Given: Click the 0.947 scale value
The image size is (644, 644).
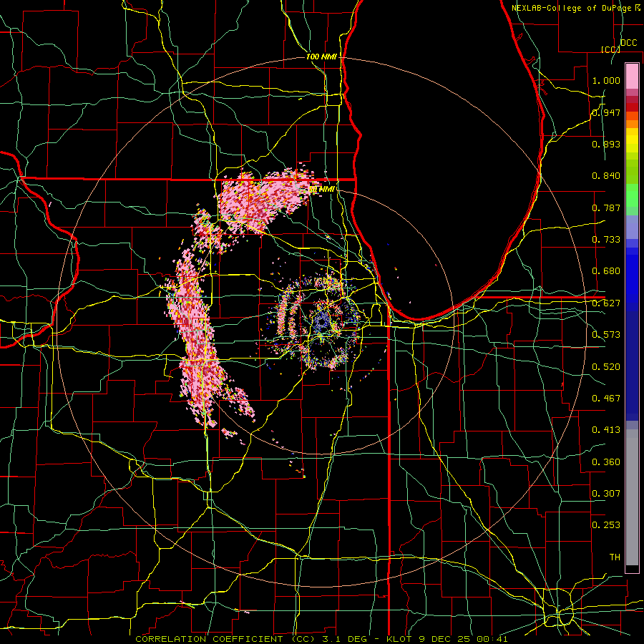Looking at the screenshot, I should (606, 112).
